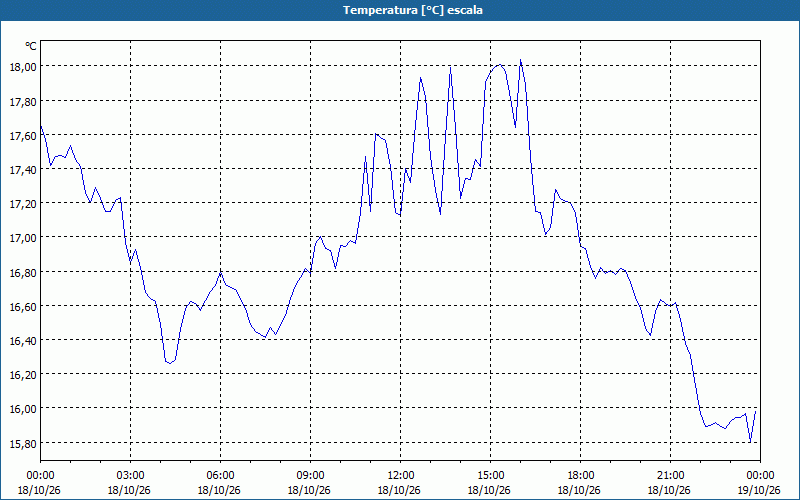Select the 16,00 y-axis value
The image size is (800, 500).
pyautogui.click(x=23, y=409)
